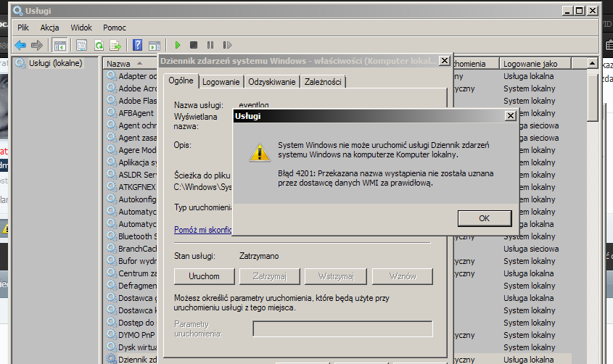
Task: Click the warning icon in error dialog
Action: [260, 152]
